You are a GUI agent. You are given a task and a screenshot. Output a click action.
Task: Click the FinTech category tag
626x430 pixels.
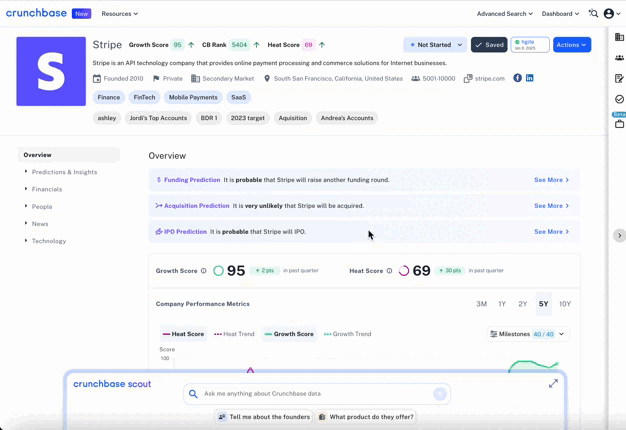pyautogui.click(x=144, y=97)
